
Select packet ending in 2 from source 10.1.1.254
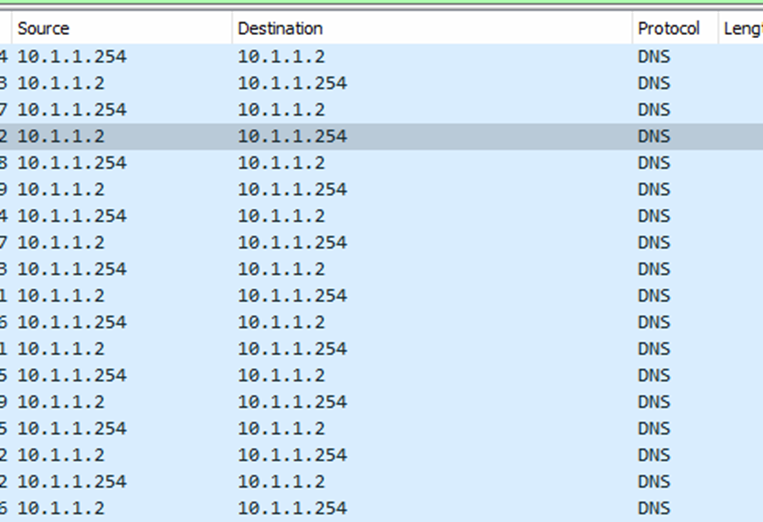71,481
